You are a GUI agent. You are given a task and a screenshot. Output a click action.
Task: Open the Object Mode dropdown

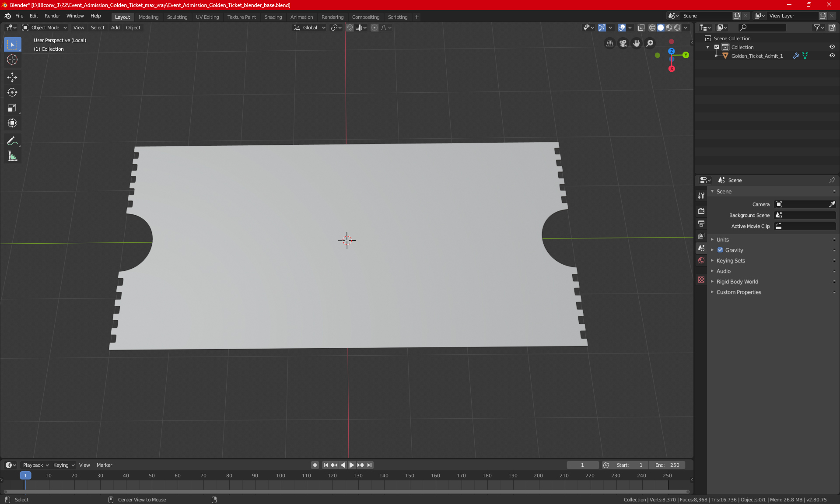45,28
